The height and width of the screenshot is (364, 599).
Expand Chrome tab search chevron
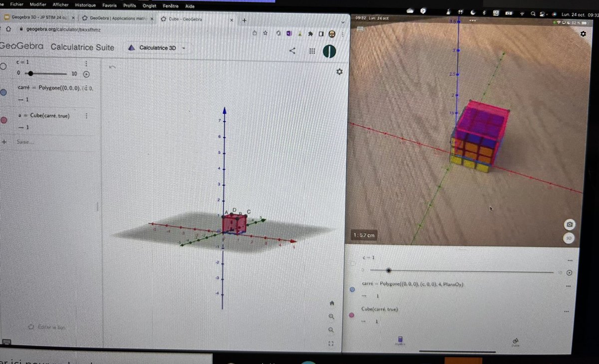(x=343, y=22)
